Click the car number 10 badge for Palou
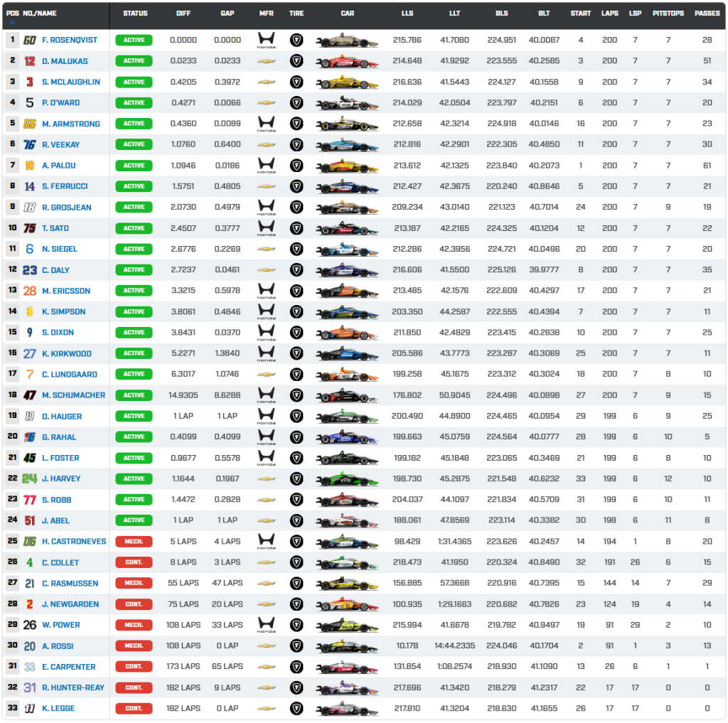This screenshot has width=728, height=723. pos(30,166)
